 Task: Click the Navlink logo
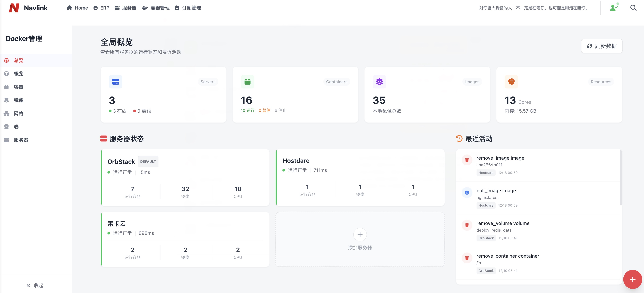(14, 8)
